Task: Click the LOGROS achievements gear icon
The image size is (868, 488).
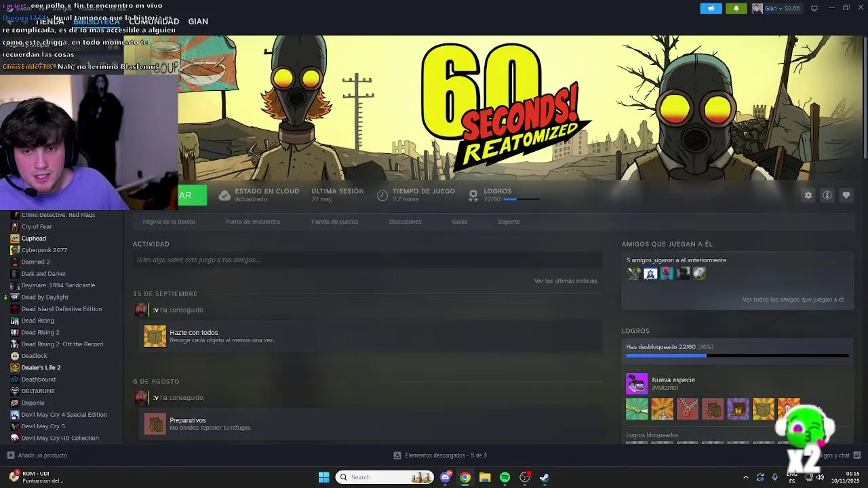Action: 473,195
